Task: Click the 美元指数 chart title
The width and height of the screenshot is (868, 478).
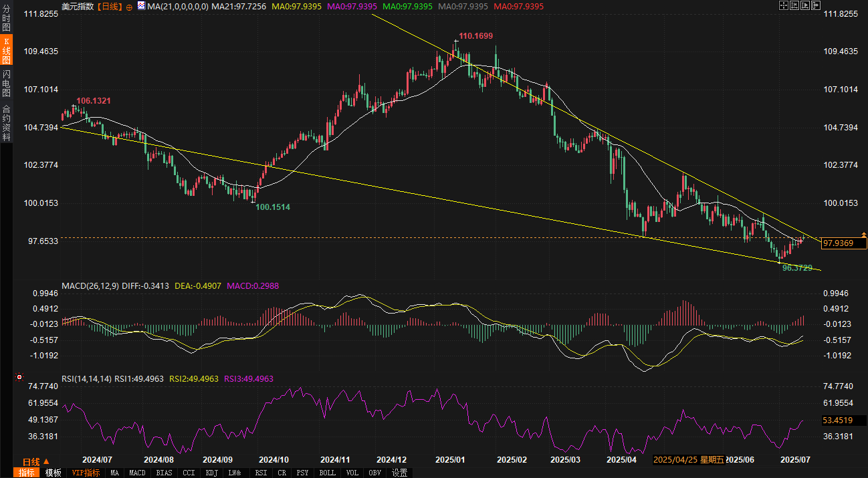Action: (78, 7)
